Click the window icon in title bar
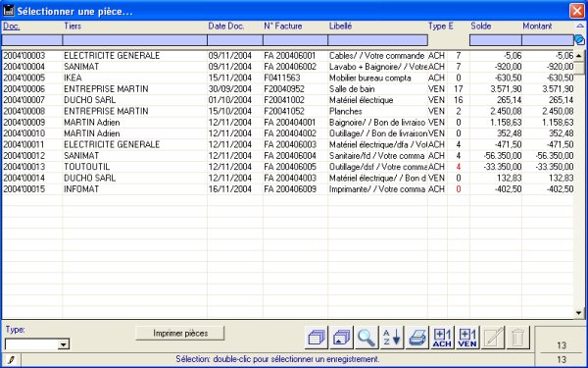The height and width of the screenshot is (368, 588). coord(8,11)
